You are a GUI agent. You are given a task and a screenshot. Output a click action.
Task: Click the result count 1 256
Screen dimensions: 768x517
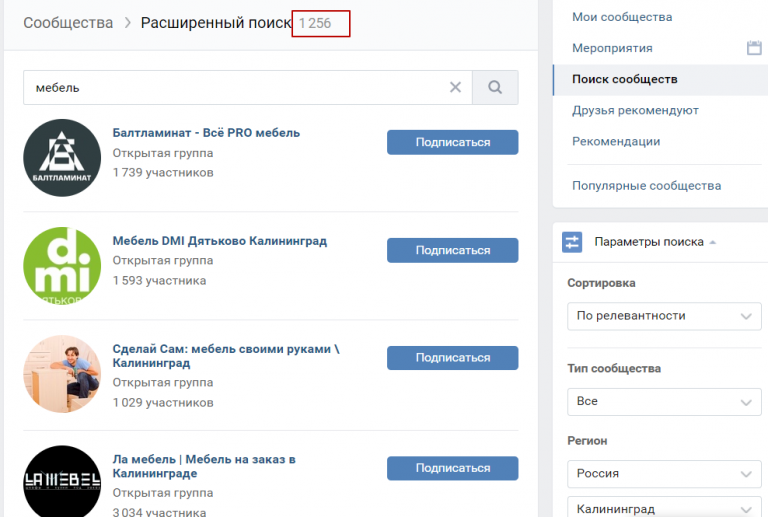(x=315, y=23)
